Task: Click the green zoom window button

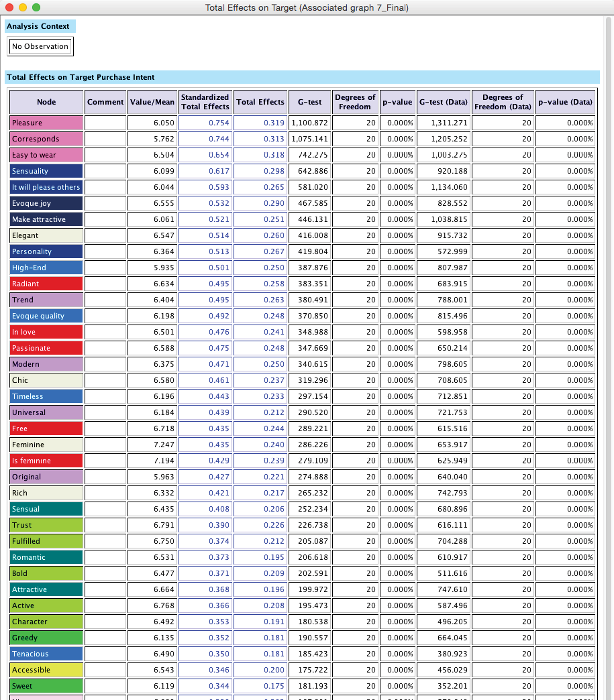Action: click(36, 7)
